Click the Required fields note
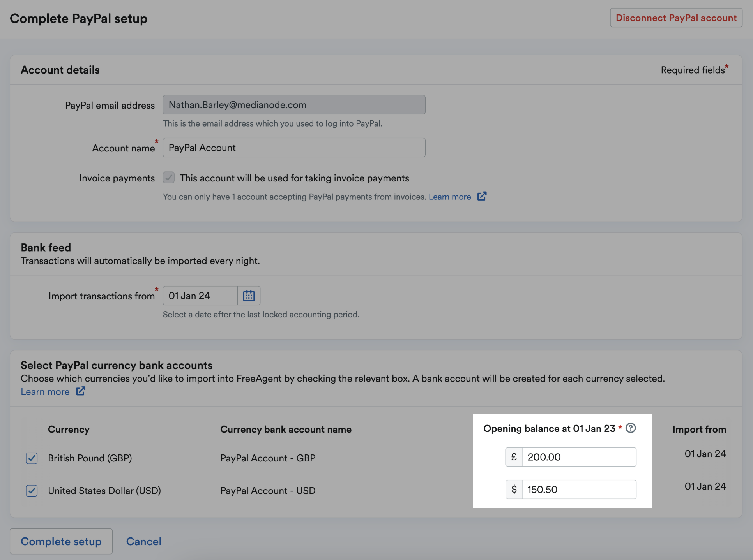The image size is (753, 560). tap(695, 70)
